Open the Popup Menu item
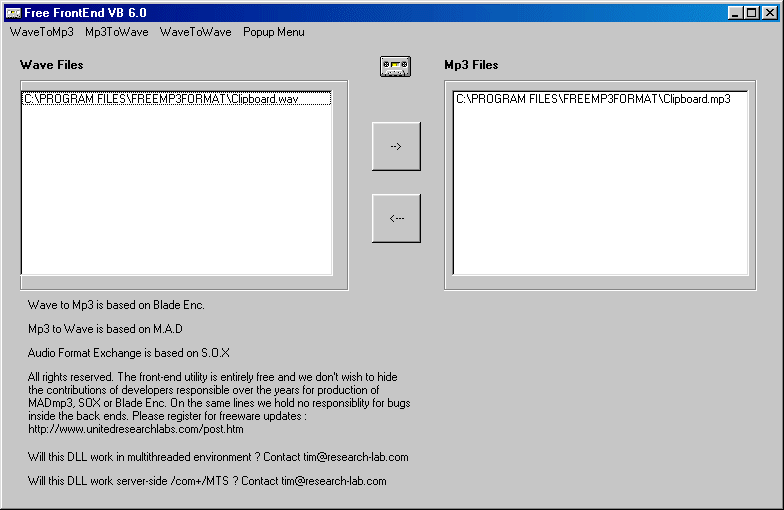The image size is (784, 510). pos(274,32)
